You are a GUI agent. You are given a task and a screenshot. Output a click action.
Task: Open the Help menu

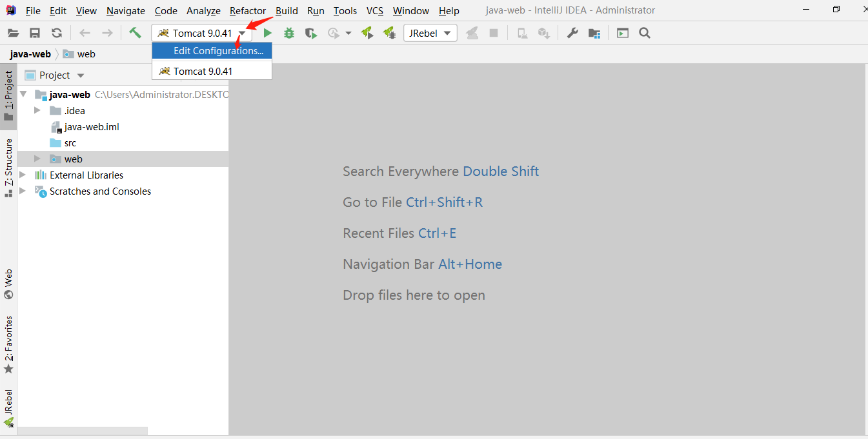449,10
